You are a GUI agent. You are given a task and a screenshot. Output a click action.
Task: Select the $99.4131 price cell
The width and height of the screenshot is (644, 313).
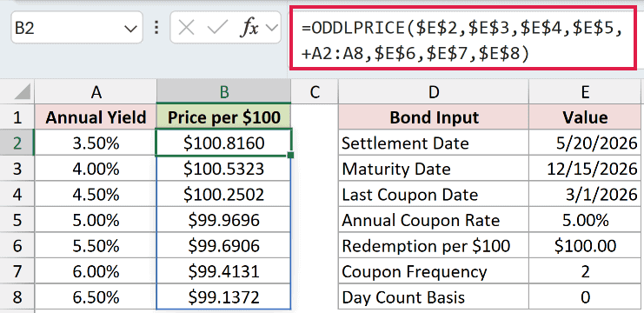pos(224,271)
